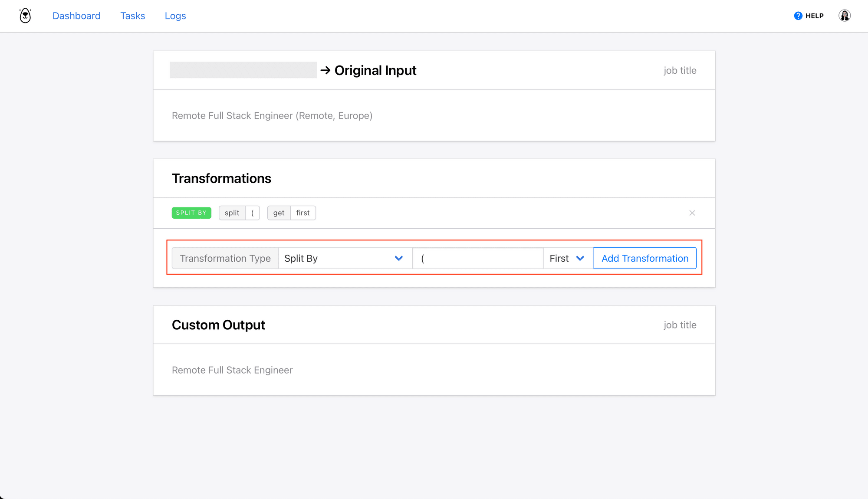Viewport: 868px width, 499px height.
Task: Remove the Split By transformation with the ×
Action: pyautogui.click(x=692, y=213)
